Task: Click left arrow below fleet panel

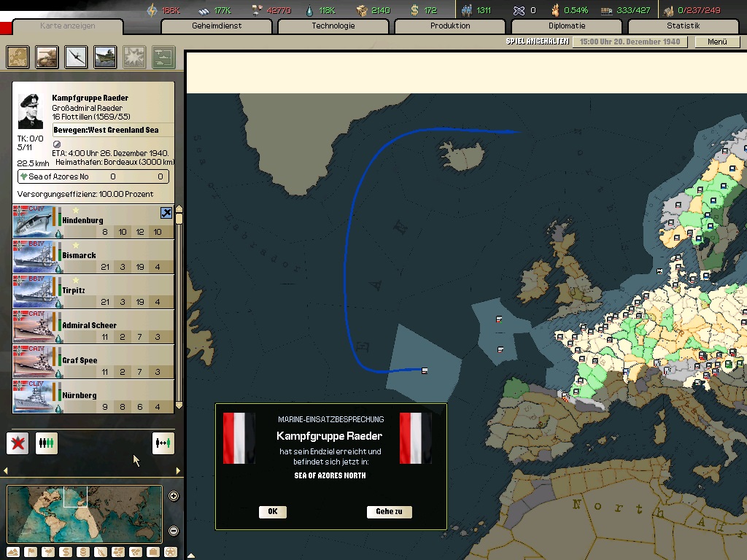Action: [6, 471]
